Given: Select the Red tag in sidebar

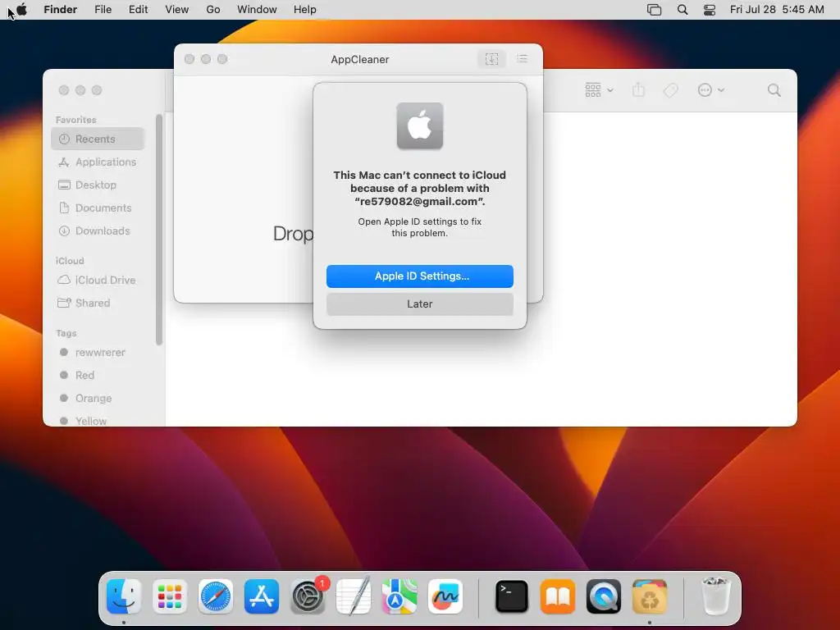Looking at the screenshot, I should 98,376.
